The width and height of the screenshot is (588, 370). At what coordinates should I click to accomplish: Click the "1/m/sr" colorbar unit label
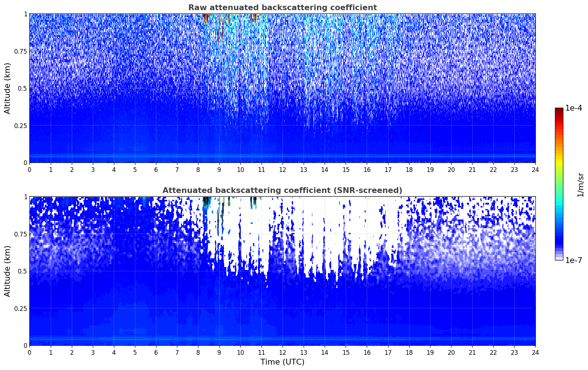pyautogui.click(x=580, y=184)
